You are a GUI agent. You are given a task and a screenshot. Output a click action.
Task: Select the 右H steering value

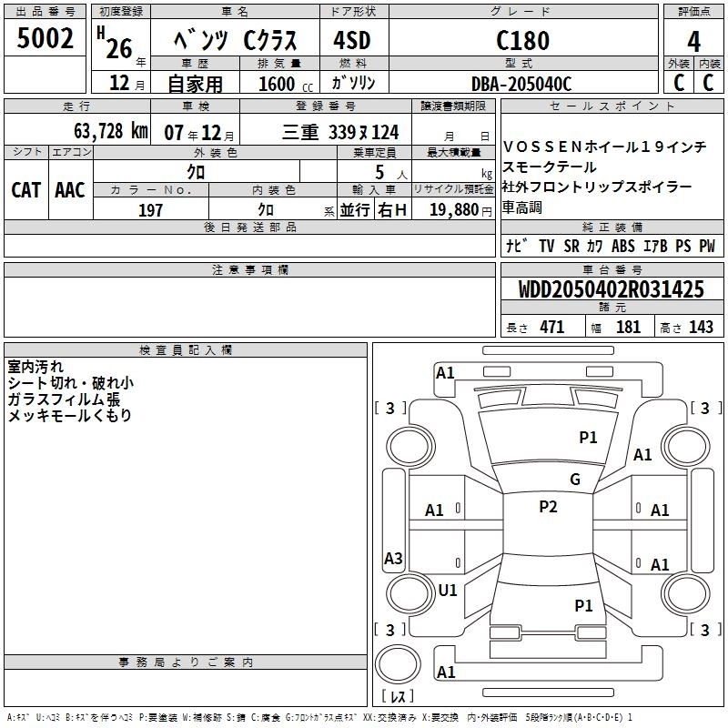[392, 210]
